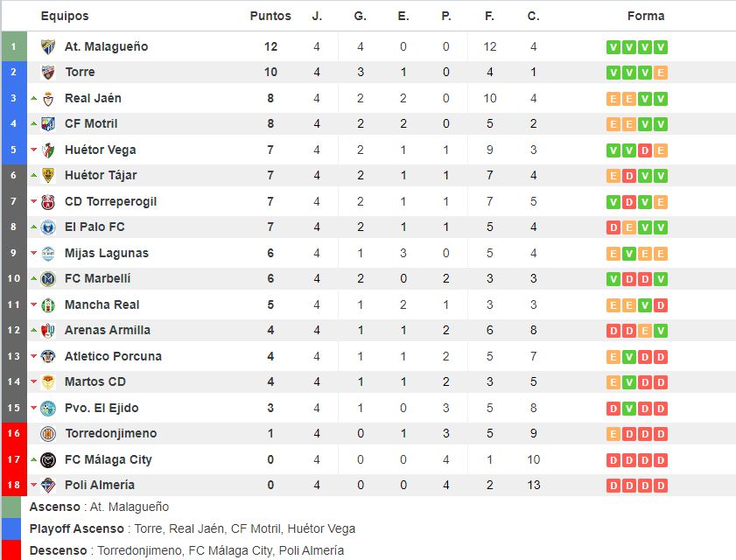Click the Torredonjimeno round crest icon
Viewport: 736px width, 560px height.
tap(48, 434)
